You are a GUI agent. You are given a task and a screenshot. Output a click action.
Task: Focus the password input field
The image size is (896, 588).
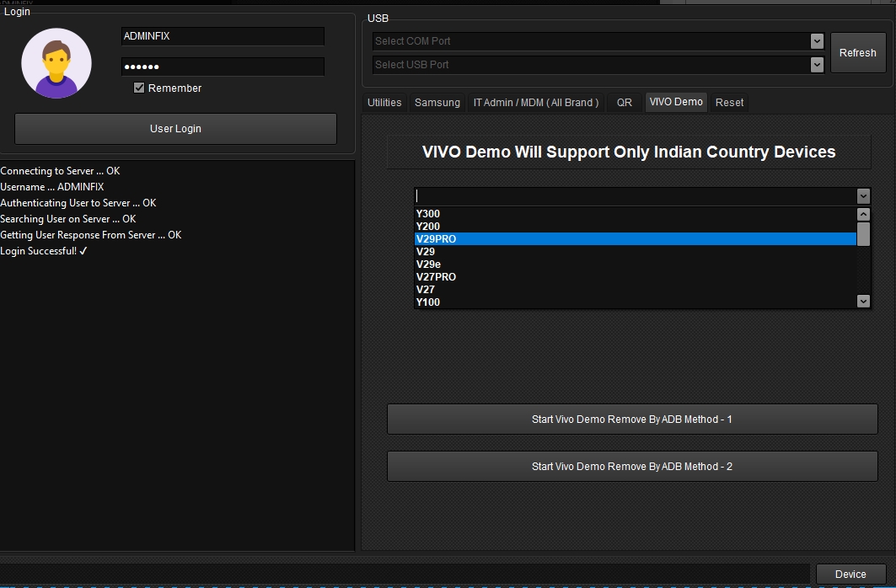(x=223, y=67)
